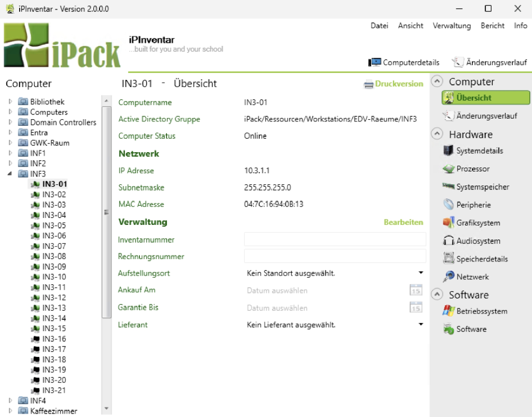
Task: Click the Inventarnummer input field
Action: (x=335, y=239)
